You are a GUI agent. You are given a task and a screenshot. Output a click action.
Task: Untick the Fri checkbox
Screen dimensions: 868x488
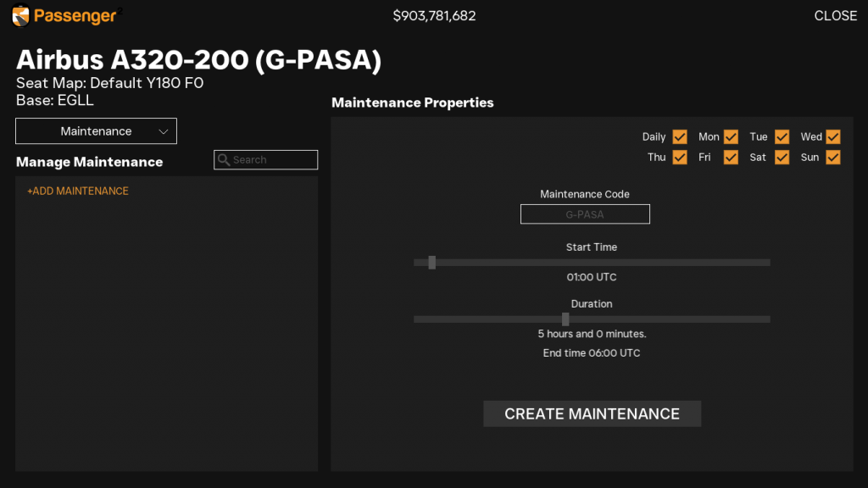click(731, 158)
